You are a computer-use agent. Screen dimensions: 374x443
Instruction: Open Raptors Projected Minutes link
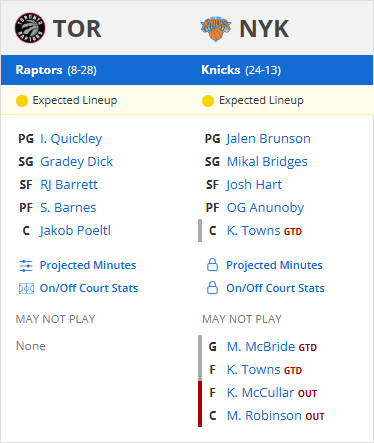[x=88, y=265]
